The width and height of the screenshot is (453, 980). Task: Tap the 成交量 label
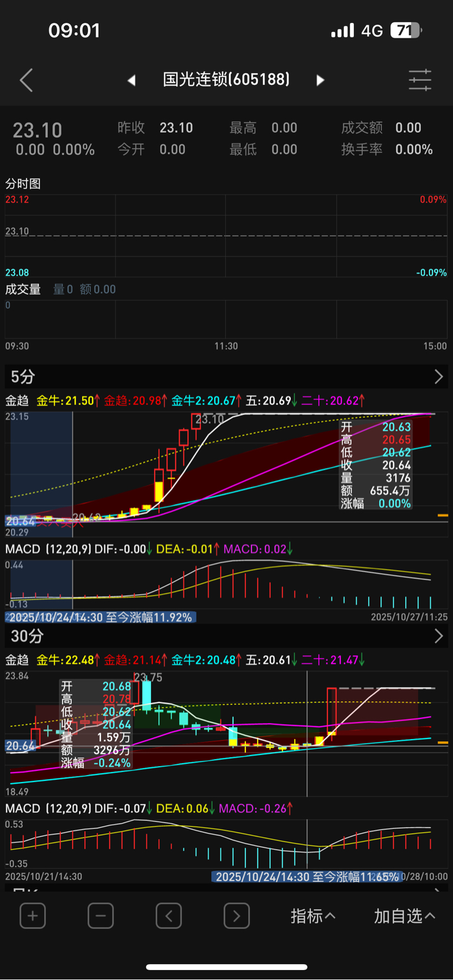coord(23,289)
